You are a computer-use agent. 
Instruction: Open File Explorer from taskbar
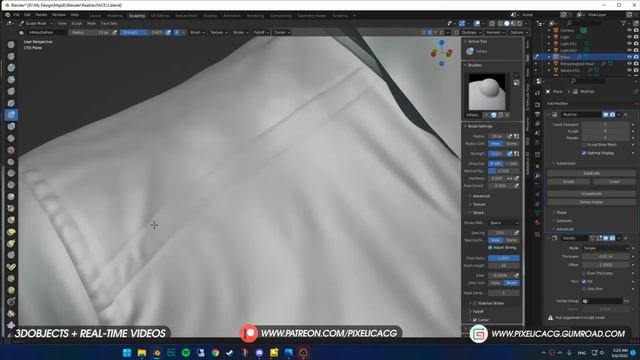pyautogui.click(x=142, y=353)
